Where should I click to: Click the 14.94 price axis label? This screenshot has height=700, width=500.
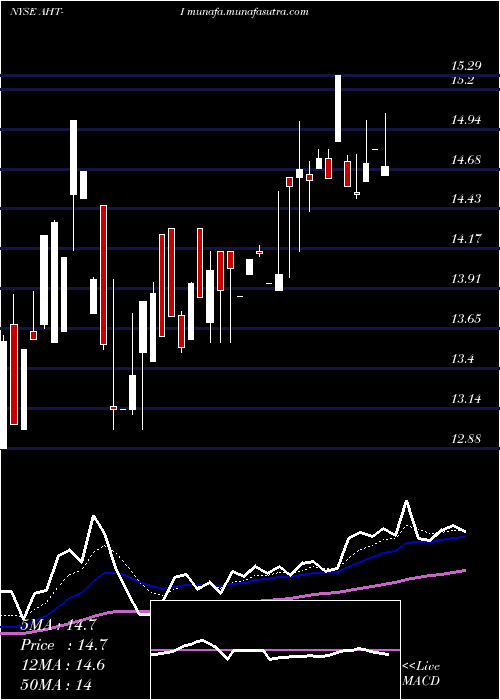466,119
